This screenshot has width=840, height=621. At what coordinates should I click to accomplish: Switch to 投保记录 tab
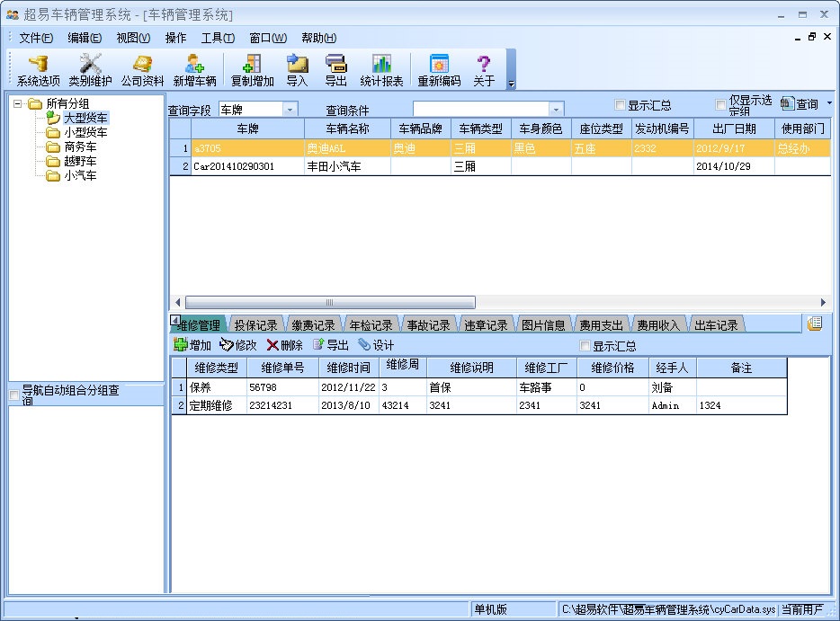pyautogui.click(x=255, y=325)
